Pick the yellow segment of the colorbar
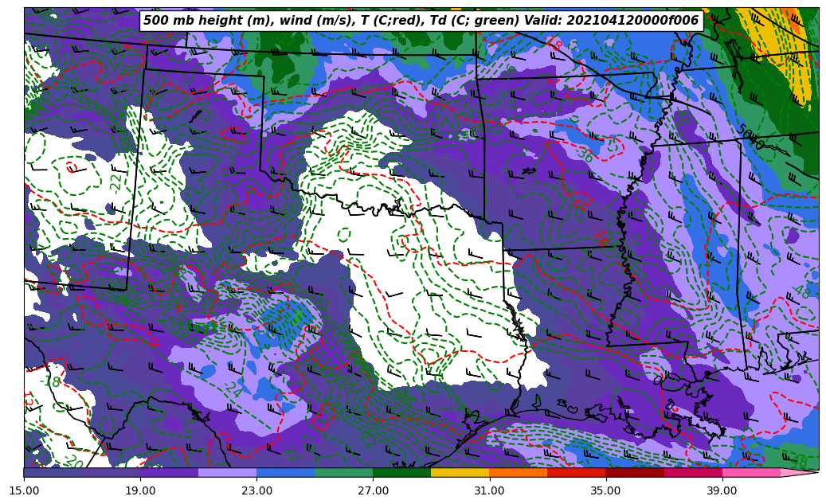826x504 pixels. pyautogui.click(x=460, y=473)
